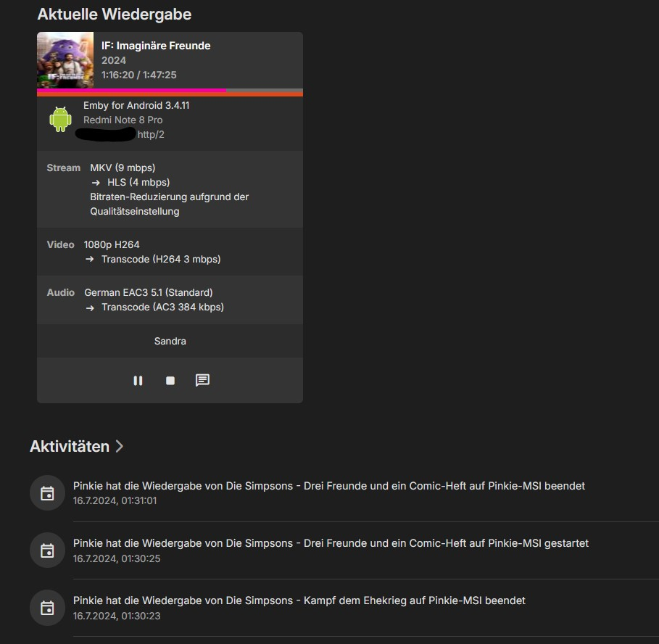Seek using the pink playback progress bar

[170, 91]
